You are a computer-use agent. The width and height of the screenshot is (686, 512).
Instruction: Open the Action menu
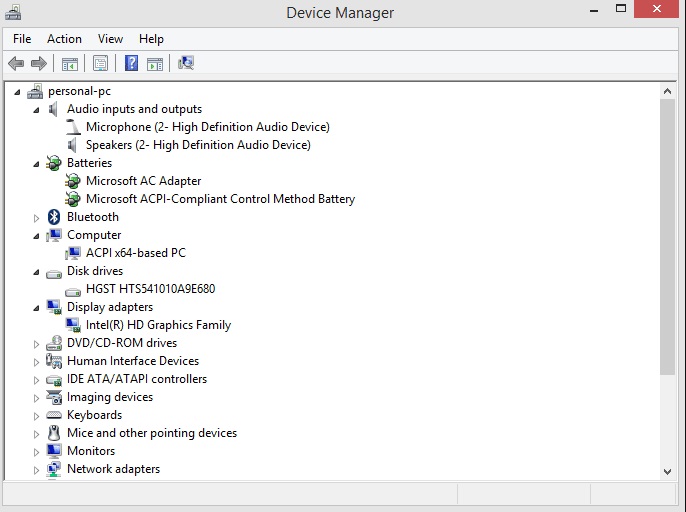click(x=64, y=39)
